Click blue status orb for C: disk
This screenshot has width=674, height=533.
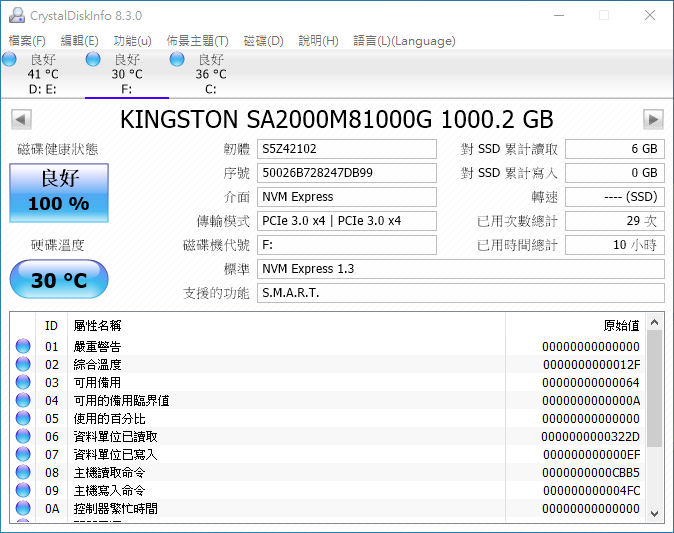click(177, 59)
